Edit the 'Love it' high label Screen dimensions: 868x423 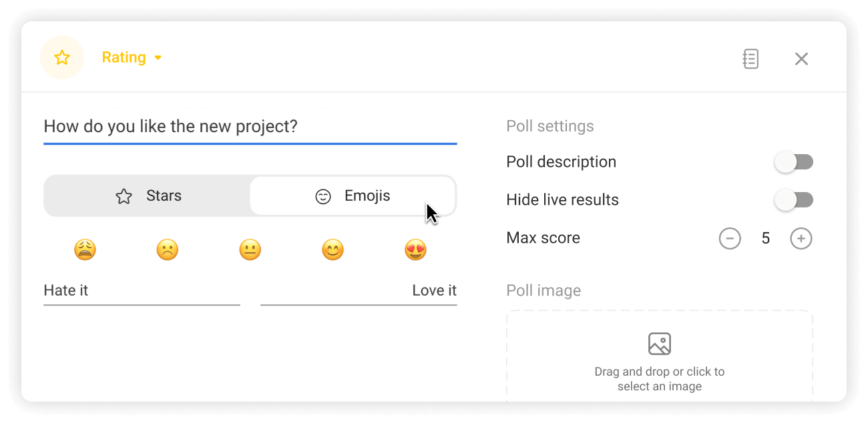[359, 291]
